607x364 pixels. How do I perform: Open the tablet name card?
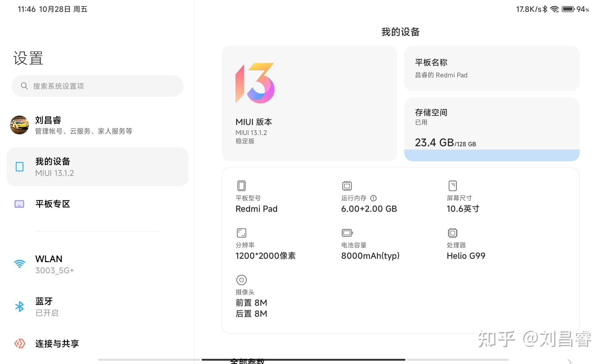tap(492, 68)
